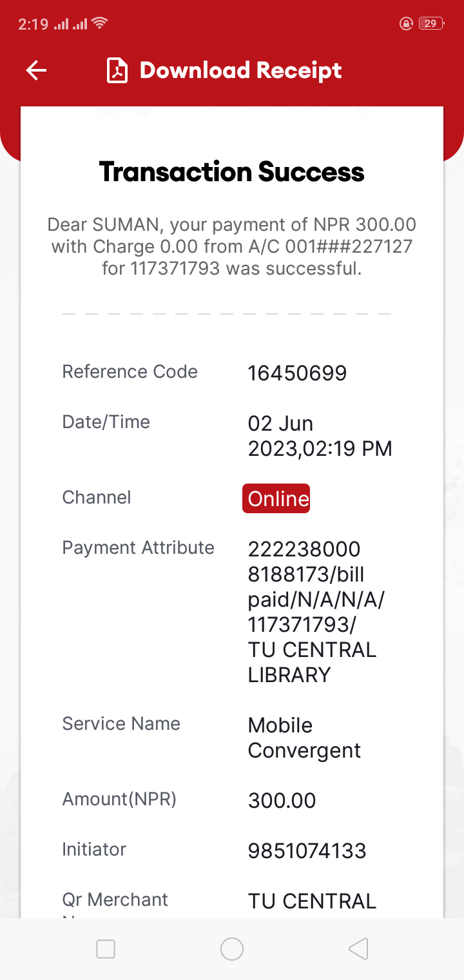Tap the reference code 16450699
Viewport: 464px width, 980px height.
coord(297,373)
